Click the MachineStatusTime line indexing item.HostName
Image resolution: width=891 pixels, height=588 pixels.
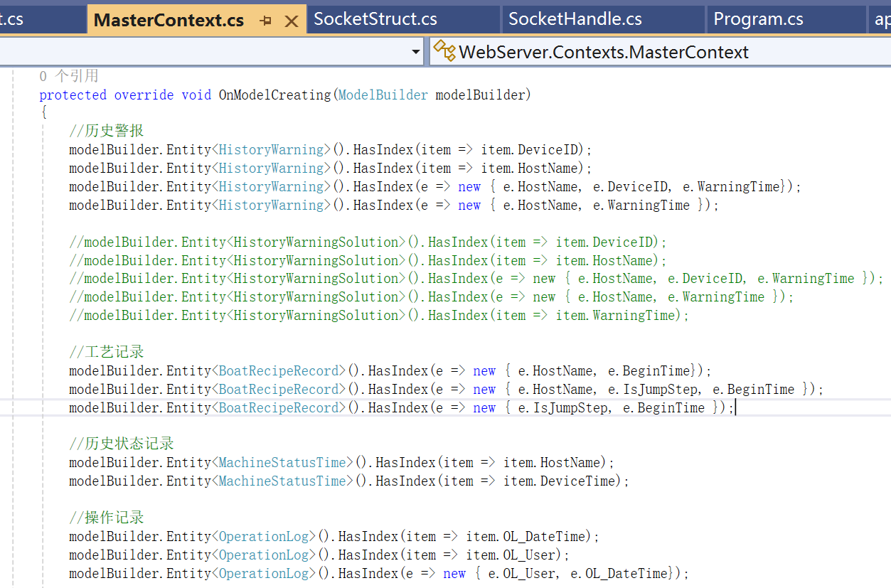[342, 462]
